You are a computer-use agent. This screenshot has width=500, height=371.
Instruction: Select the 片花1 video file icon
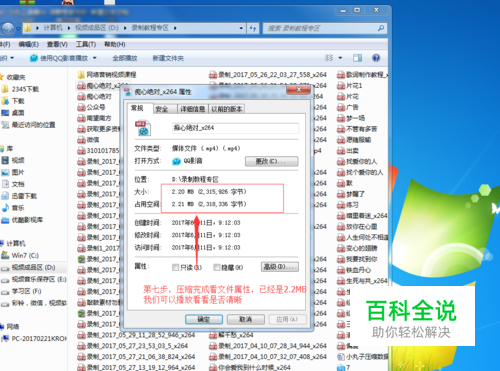[x=341, y=86]
